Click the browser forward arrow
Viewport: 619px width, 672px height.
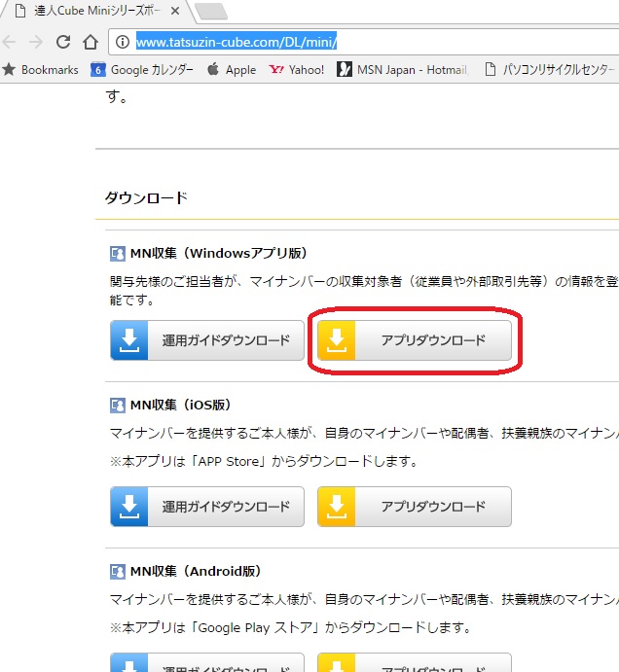[37, 42]
